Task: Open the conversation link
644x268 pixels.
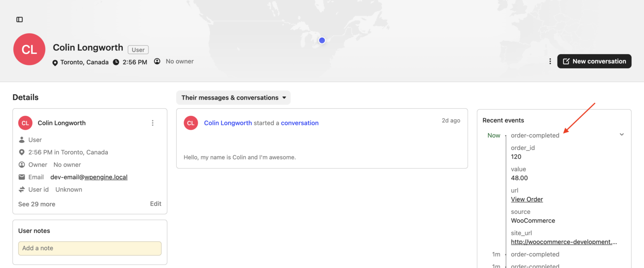Action: 299,123
